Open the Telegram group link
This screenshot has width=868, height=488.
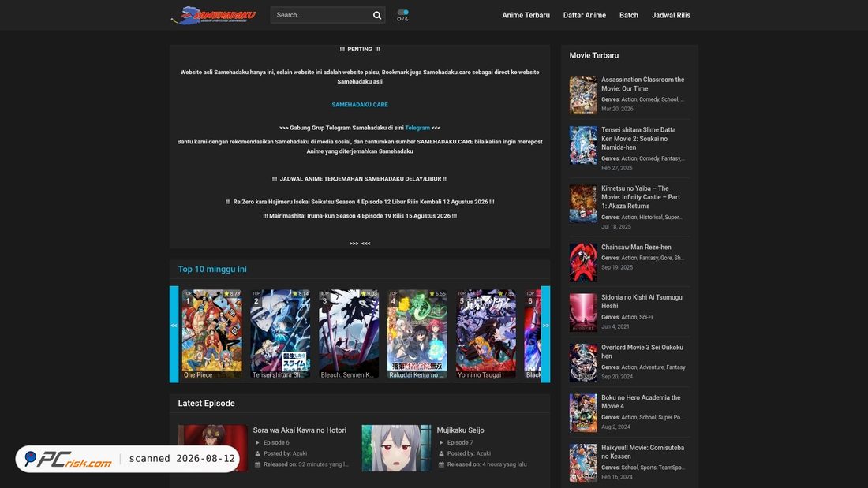tap(417, 128)
